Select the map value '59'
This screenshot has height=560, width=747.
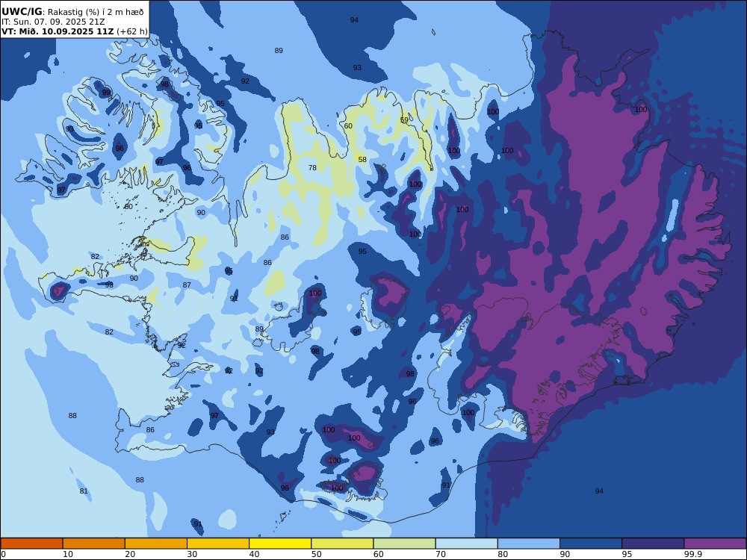pyautogui.click(x=404, y=120)
